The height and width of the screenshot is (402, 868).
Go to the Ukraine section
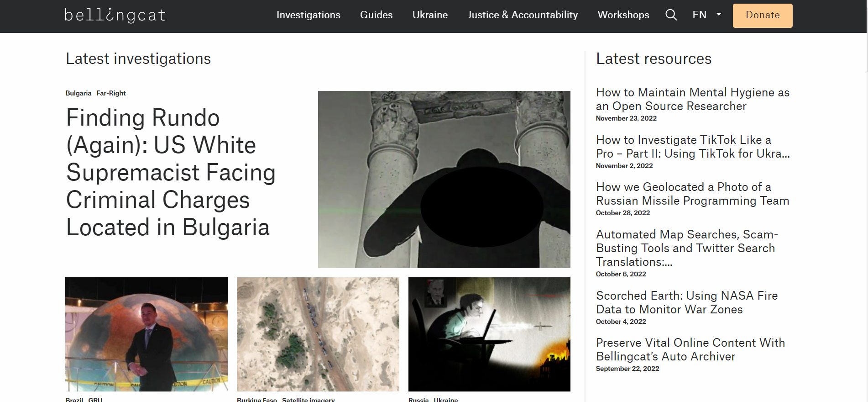[x=430, y=15]
